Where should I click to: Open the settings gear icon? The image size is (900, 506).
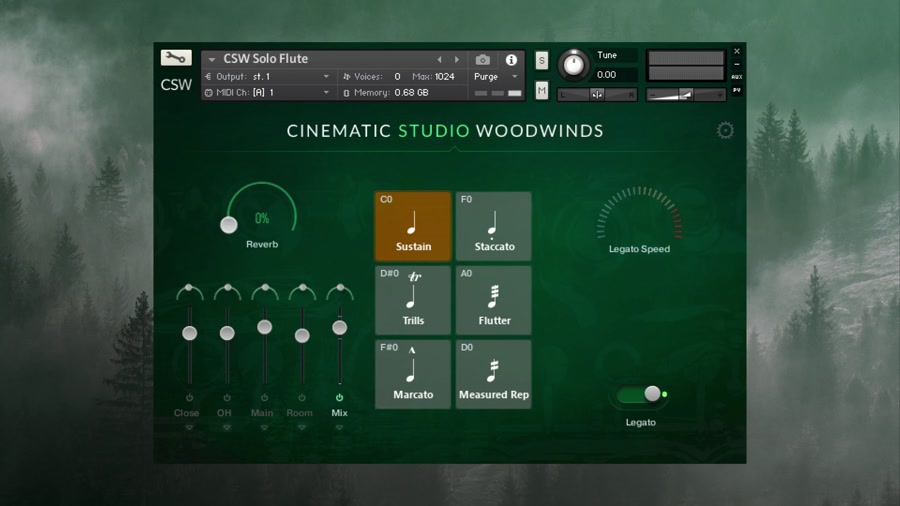(x=725, y=130)
